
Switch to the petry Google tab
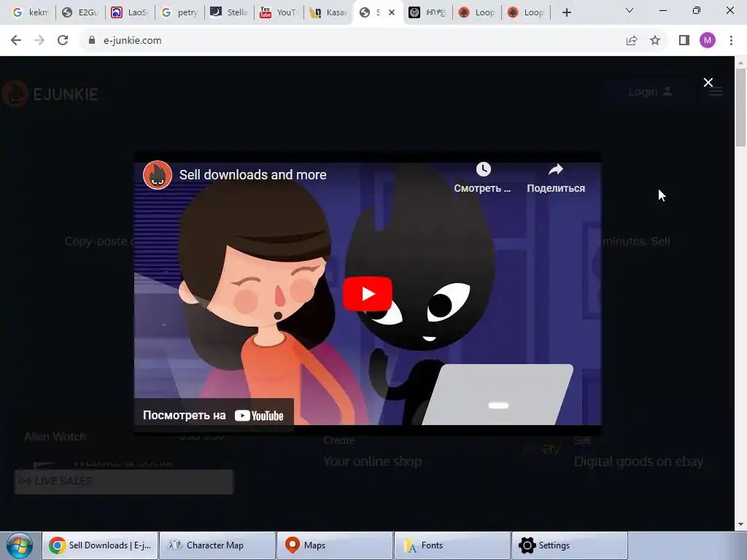(x=179, y=12)
